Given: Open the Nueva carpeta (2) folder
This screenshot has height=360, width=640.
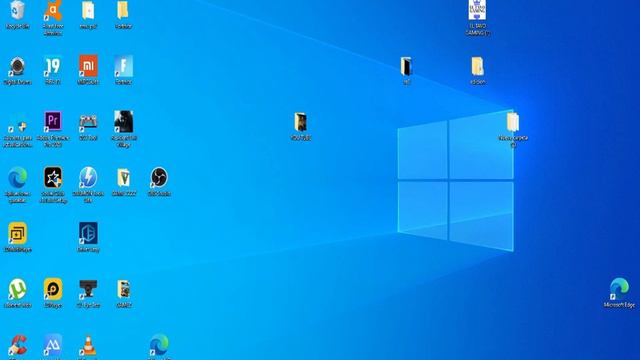Looking at the screenshot, I should pyautogui.click(x=513, y=122).
